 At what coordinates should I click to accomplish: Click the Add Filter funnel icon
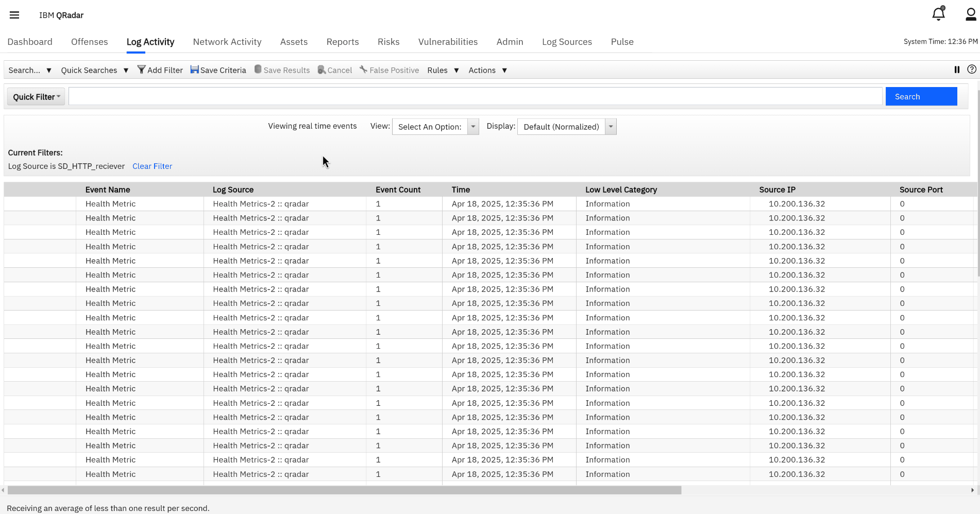coord(141,70)
